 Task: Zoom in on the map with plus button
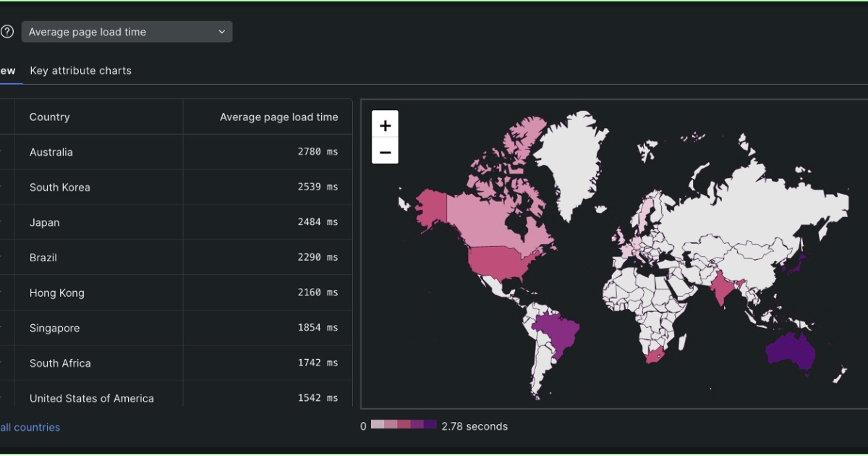(385, 124)
